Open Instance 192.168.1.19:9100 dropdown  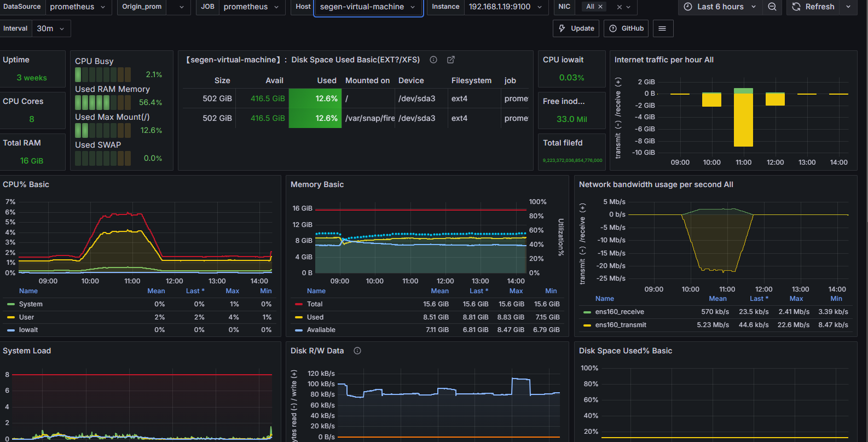click(506, 7)
